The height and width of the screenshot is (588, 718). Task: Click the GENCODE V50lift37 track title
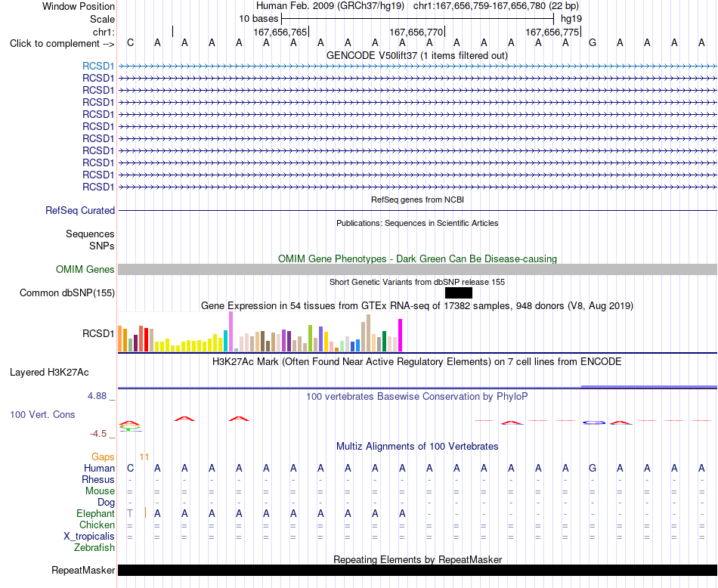[x=417, y=55]
